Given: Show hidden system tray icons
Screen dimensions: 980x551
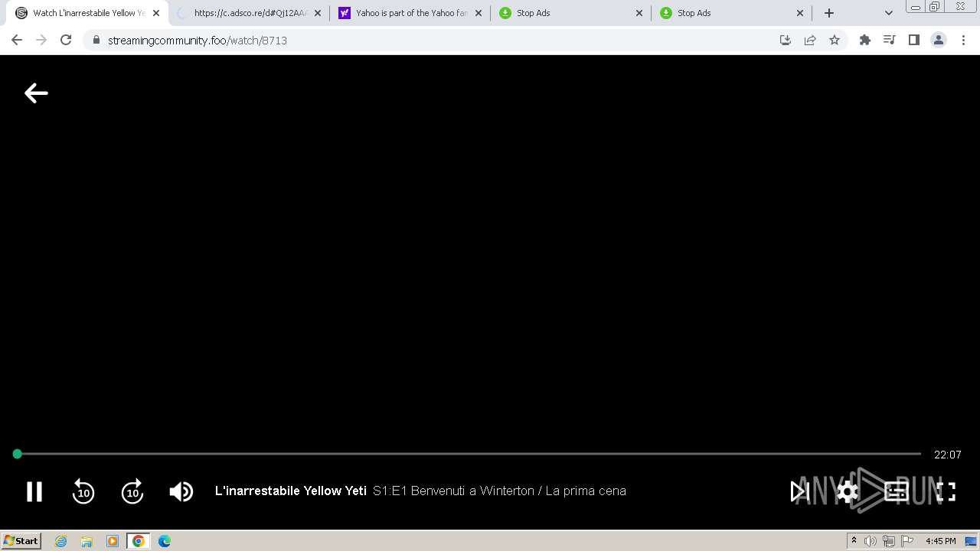Looking at the screenshot, I should [854, 541].
